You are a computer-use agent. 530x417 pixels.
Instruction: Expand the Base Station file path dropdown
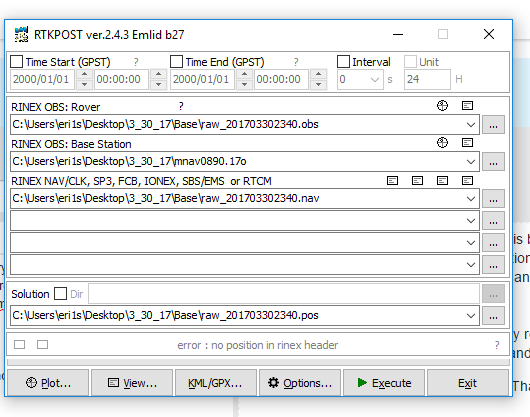[471, 162]
